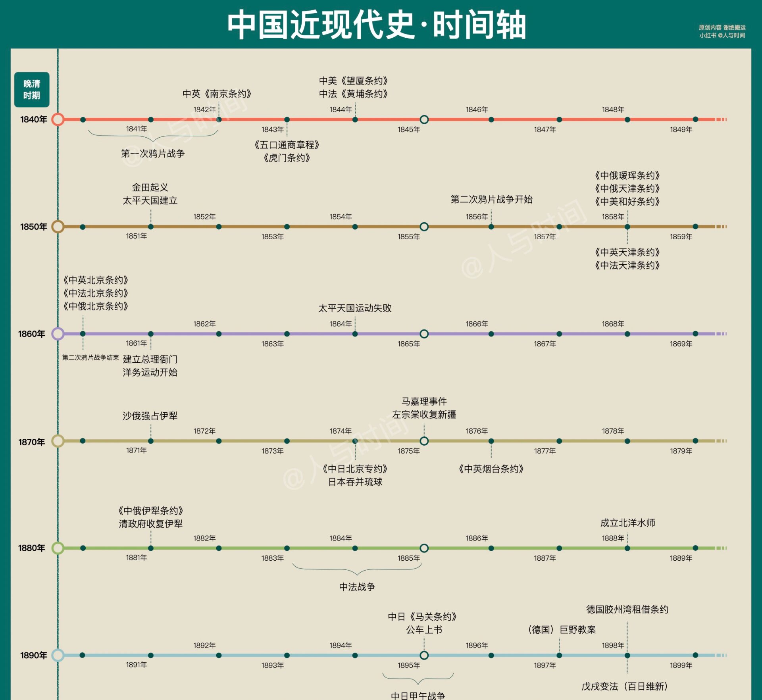The width and height of the screenshot is (762, 700).
Task: Click the 1861年 dot on the timeline
Action: tap(151, 334)
